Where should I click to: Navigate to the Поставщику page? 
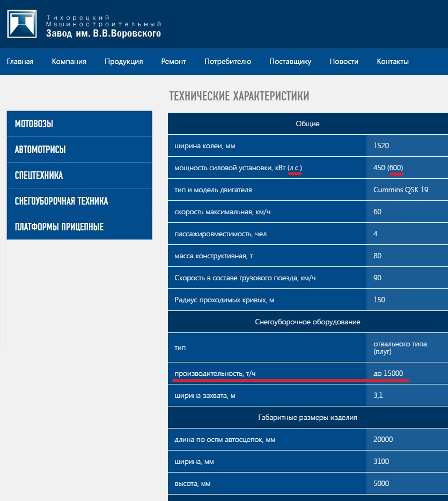click(x=290, y=61)
